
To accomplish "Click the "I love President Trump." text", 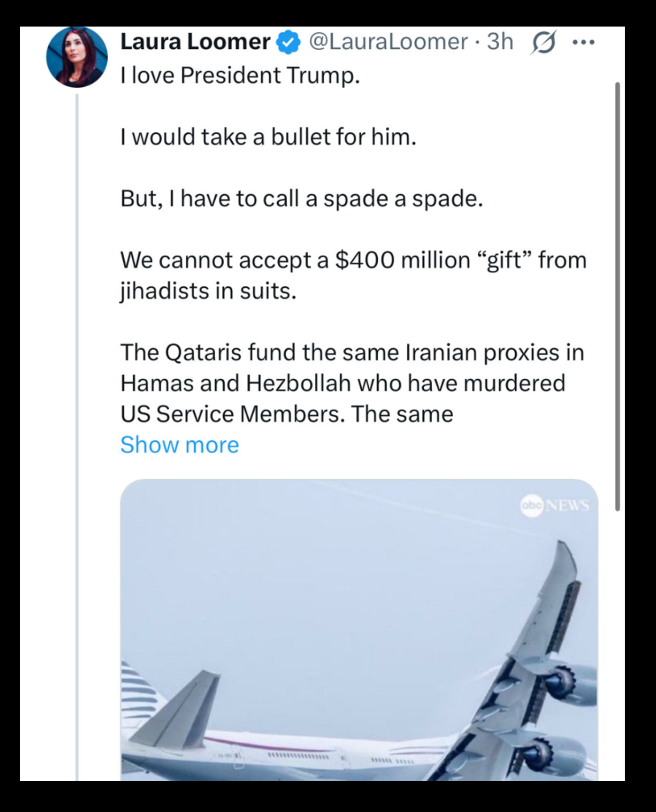I will (x=240, y=75).
